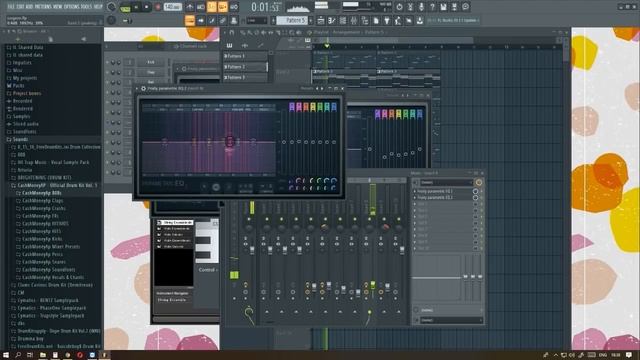The height and width of the screenshot is (360, 640).
Task: Open the PATTERNS menu
Action: click(x=43, y=7)
